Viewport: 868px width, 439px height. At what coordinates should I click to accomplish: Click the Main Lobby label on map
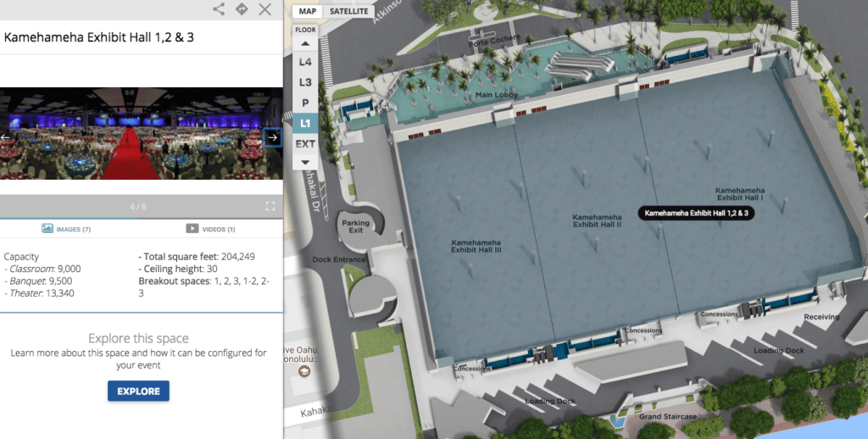pyautogui.click(x=497, y=95)
